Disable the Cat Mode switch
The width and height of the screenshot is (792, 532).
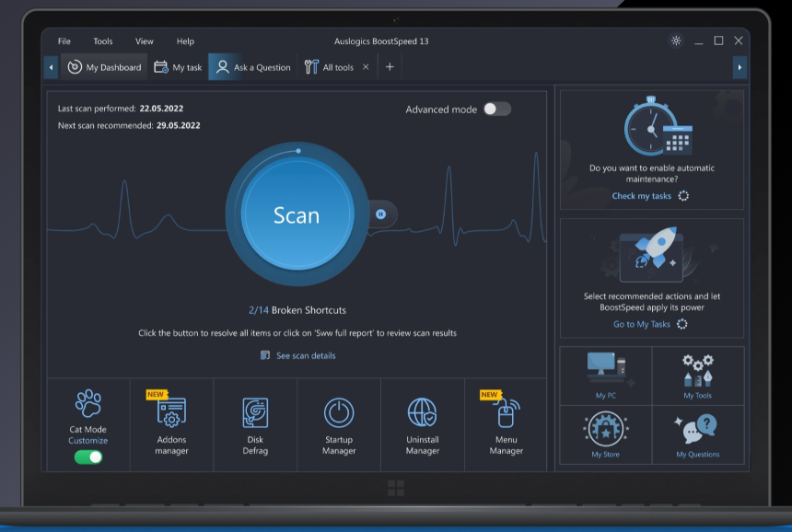click(87, 456)
